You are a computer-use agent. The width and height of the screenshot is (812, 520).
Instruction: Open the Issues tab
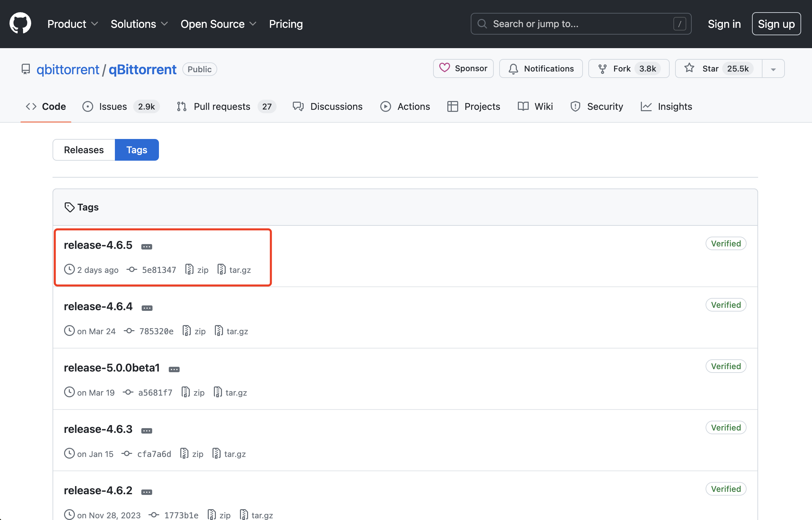[x=121, y=106]
